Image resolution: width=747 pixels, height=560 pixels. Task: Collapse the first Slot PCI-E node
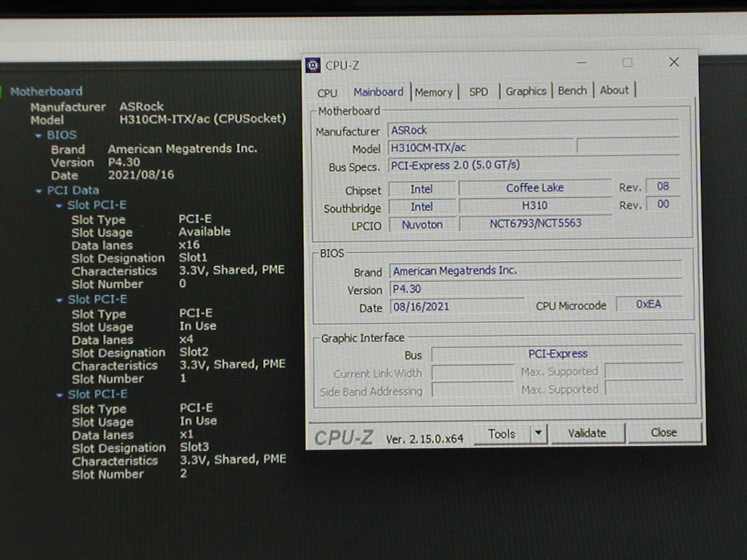(x=59, y=205)
